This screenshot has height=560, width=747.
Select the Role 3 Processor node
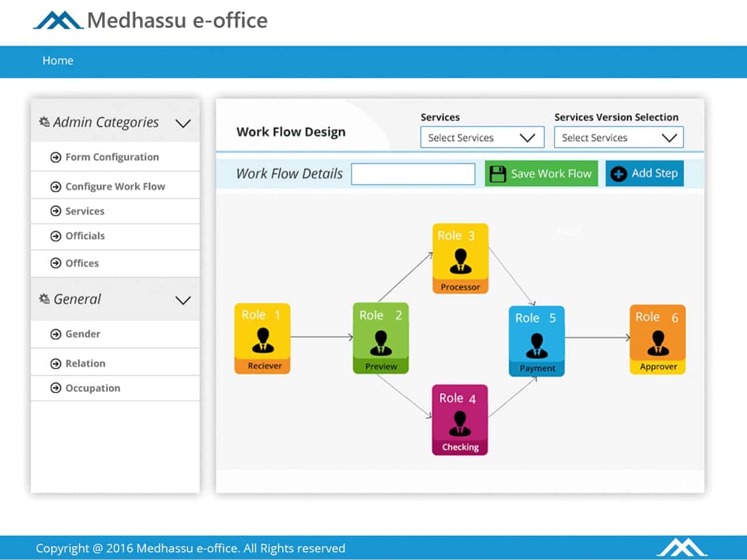[460, 258]
